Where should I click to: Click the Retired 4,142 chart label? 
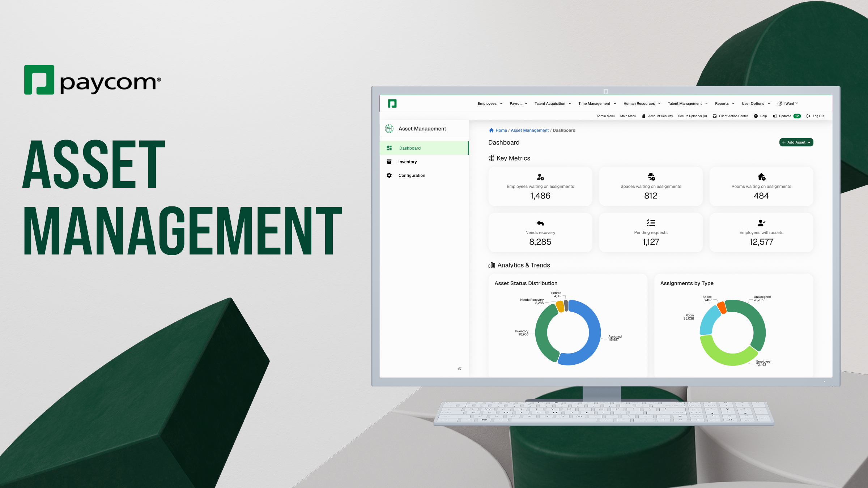(556, 295)
